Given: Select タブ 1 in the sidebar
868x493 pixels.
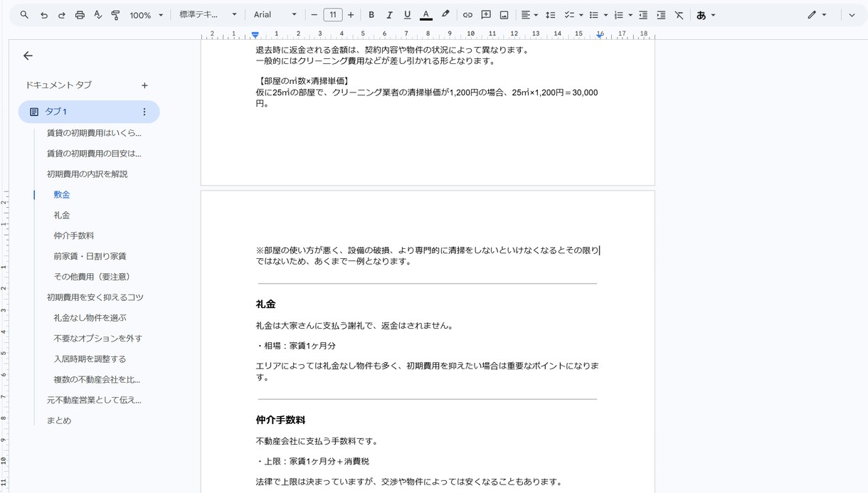Looking at the screenshot, I should [89, 112].
